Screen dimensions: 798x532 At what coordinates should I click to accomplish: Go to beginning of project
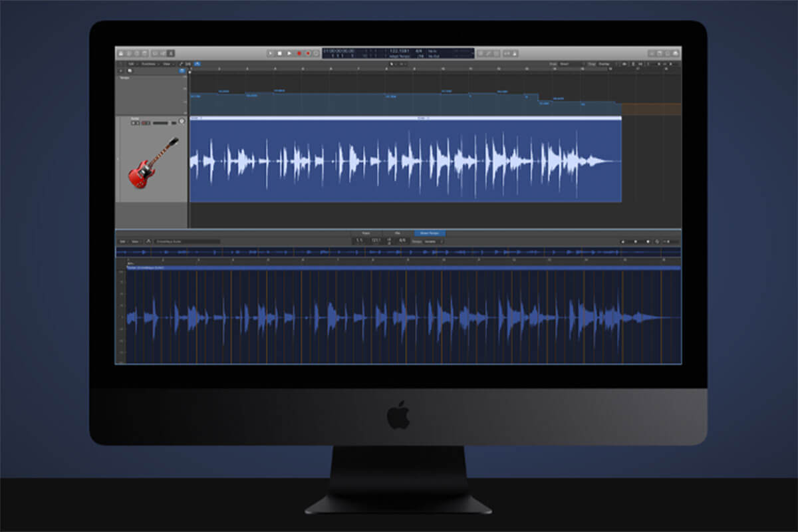(270, 53)
